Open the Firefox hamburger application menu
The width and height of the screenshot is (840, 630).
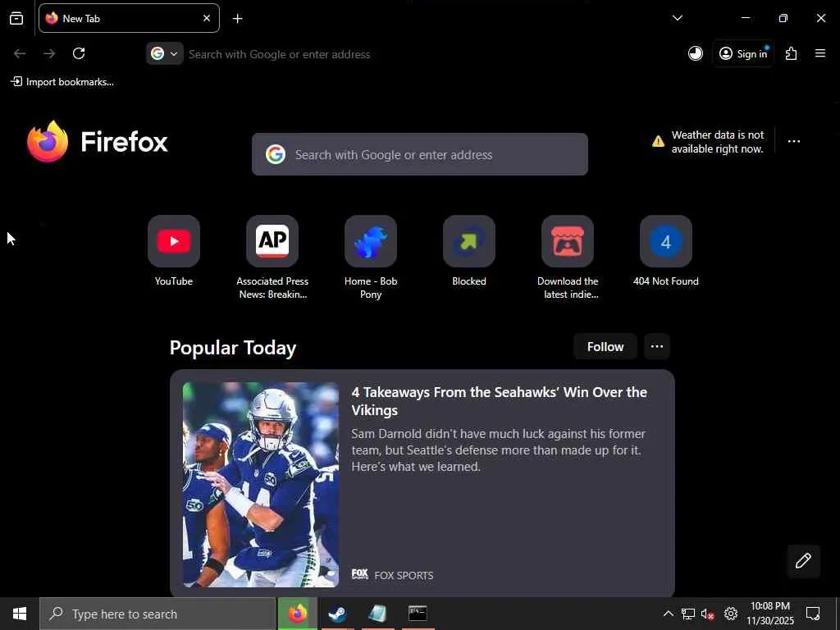click(x=820, y=53)
